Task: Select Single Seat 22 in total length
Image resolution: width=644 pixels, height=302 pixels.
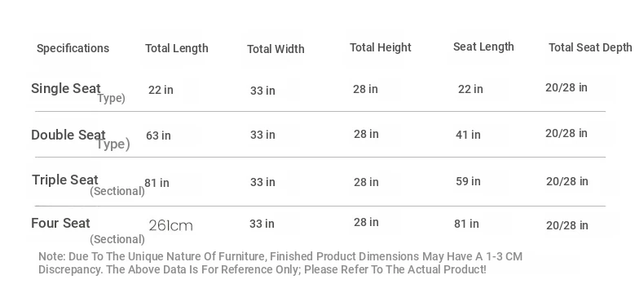Action: click(161, 90)
